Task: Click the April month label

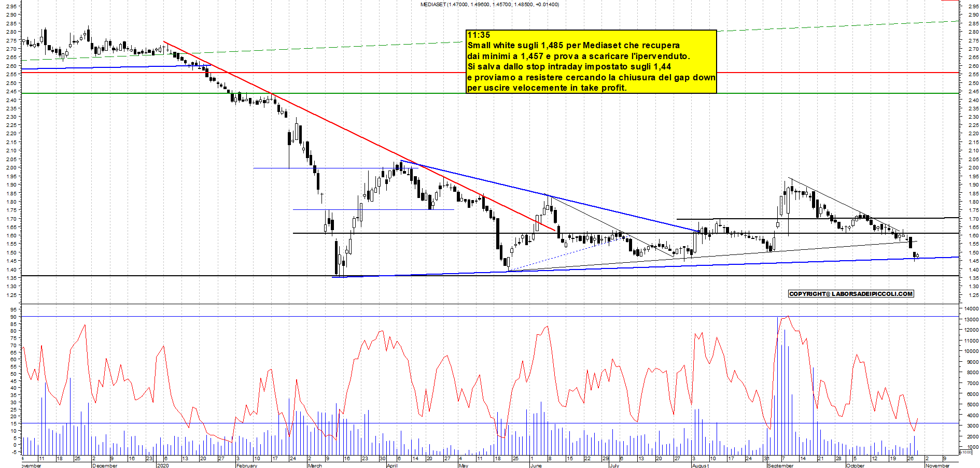Action: (x=392, y=465)
